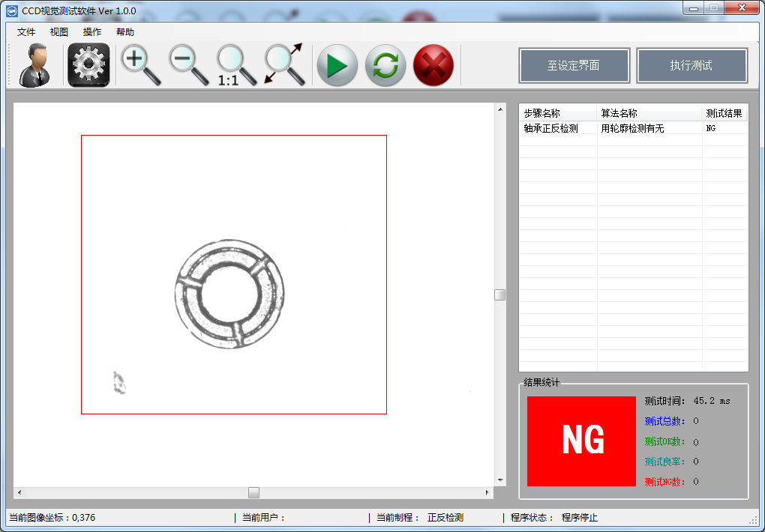
Task: Click the vertical scrollbar thumb of image view
Action: click(x=499, y=295)
